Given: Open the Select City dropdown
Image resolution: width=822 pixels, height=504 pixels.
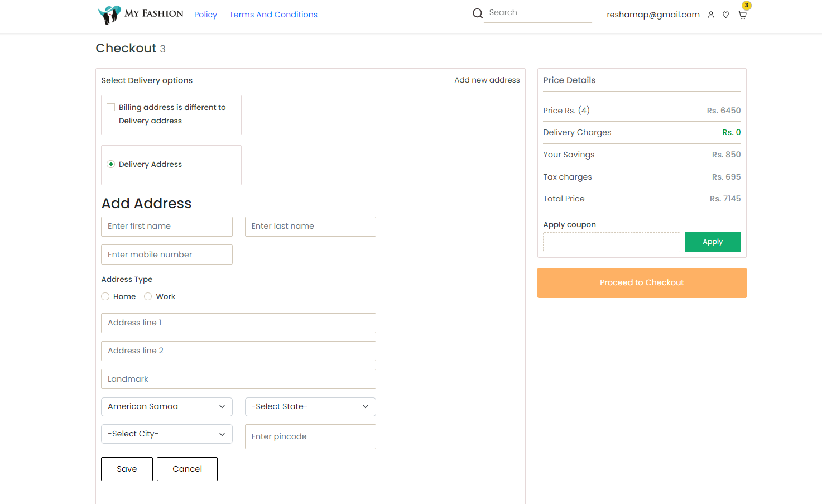Looking at the screenshot, I should coord(167,434).
